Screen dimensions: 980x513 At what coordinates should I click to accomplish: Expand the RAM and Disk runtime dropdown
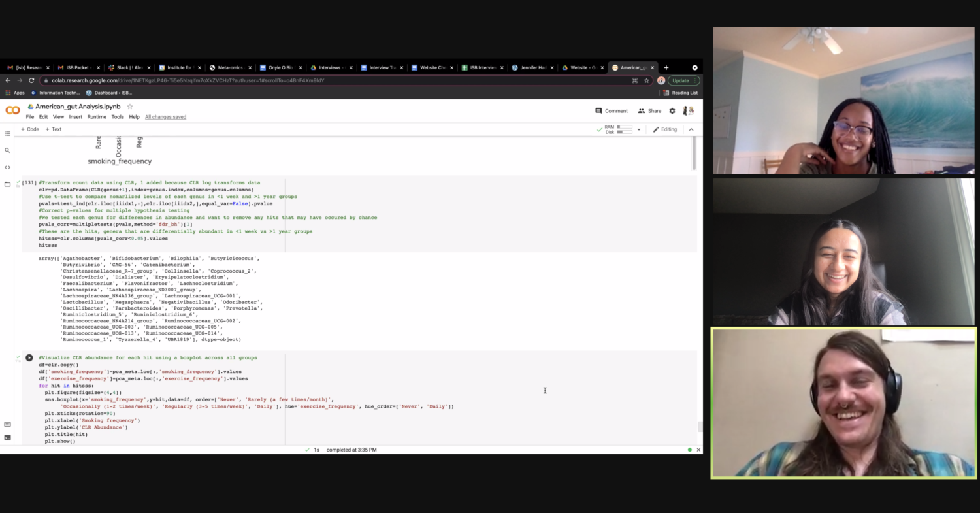coord(639,129)
